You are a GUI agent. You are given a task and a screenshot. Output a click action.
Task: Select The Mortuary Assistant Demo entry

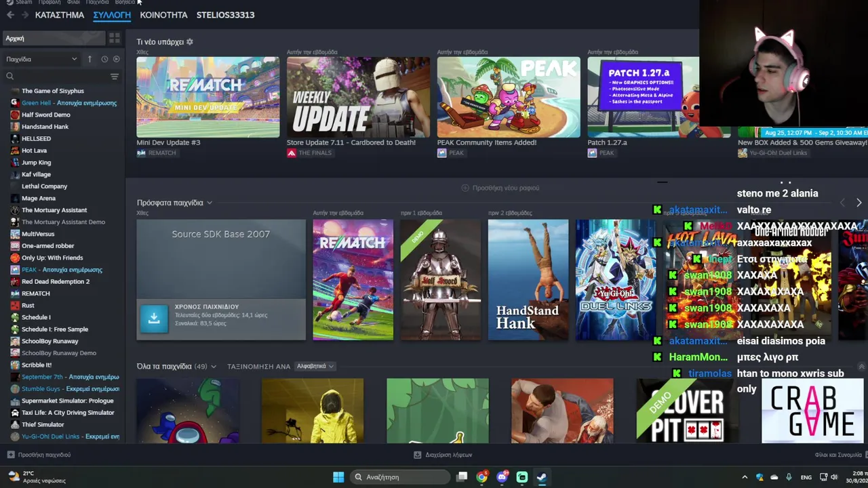pos(63,222)
